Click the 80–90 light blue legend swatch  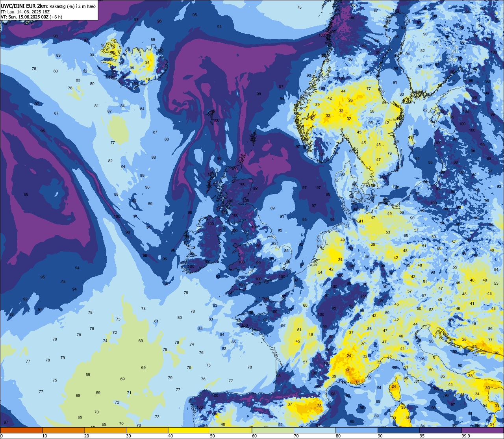click(x=357, y=430)
